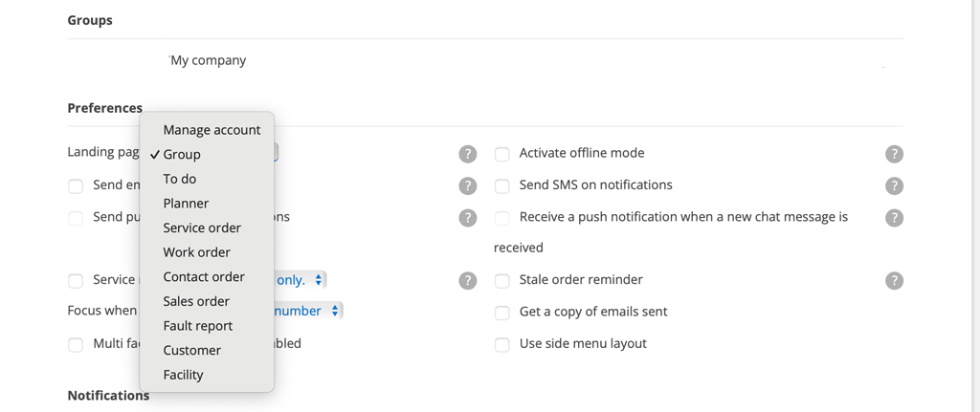Click help icon for the Send push notifications row
980x412 pixels.
coord(467,218)
